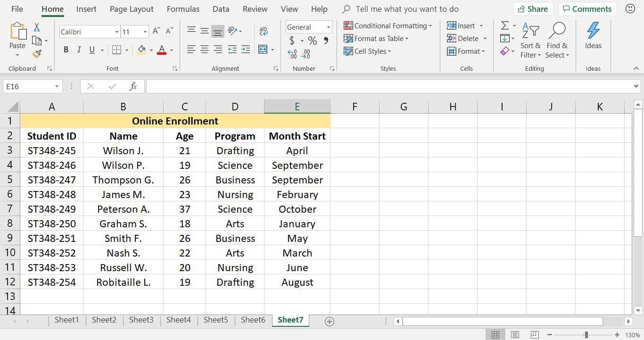
Task: Toggle Bold formatting
Action: (66, 50)
